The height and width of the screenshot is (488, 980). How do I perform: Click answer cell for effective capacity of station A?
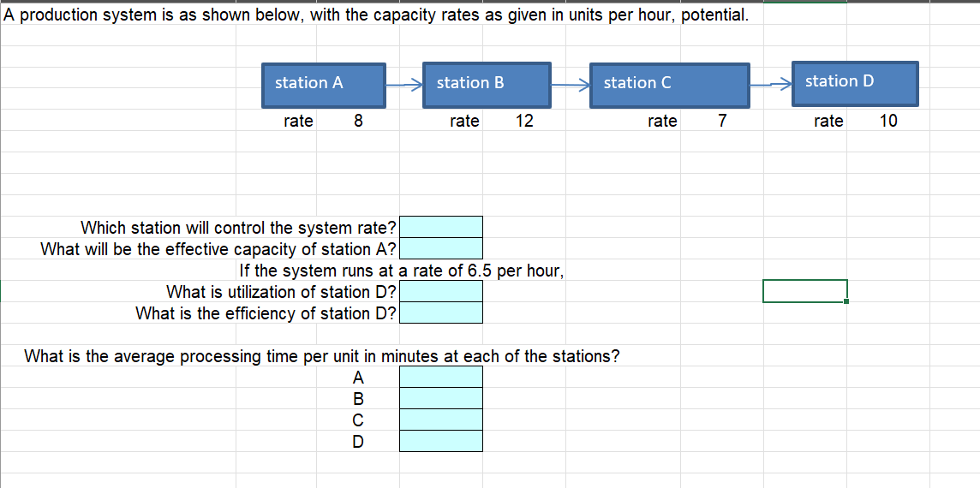click(x=441, y=248)
